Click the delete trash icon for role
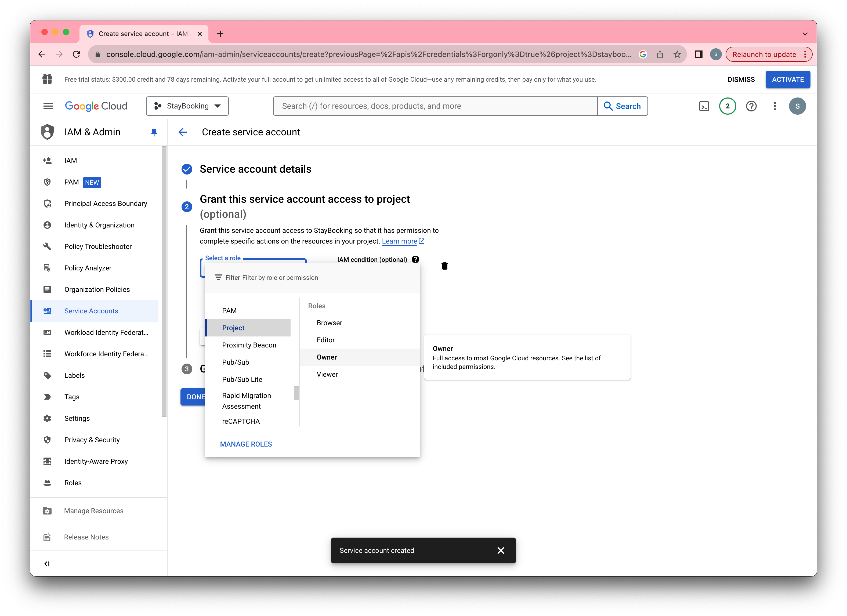The height and width of the screenshot is (616, 847). 444,266
